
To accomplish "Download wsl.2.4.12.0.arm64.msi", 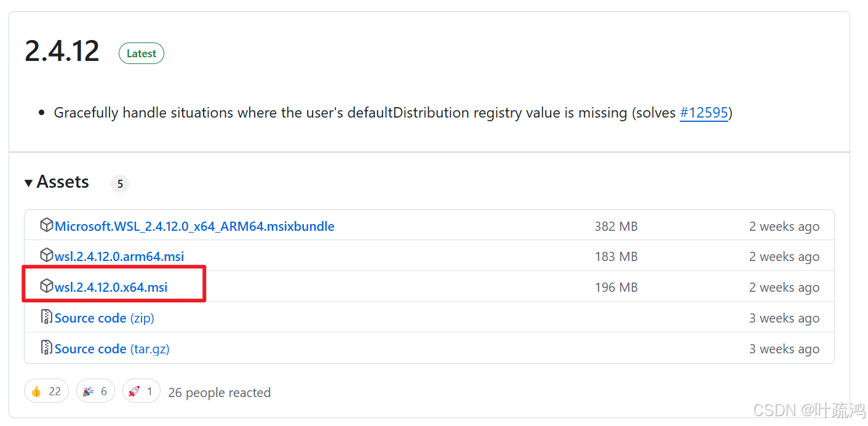I will (119, 256).
